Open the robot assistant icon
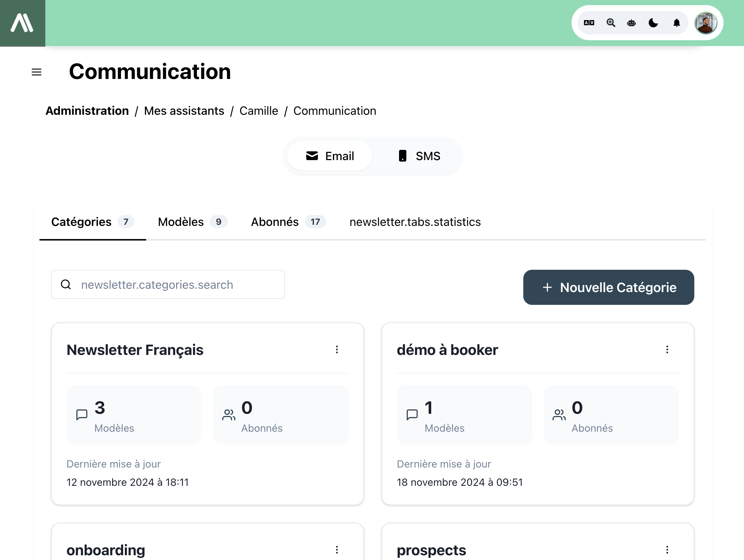Viewport: 744px width, 560px height. pos(631,23)
